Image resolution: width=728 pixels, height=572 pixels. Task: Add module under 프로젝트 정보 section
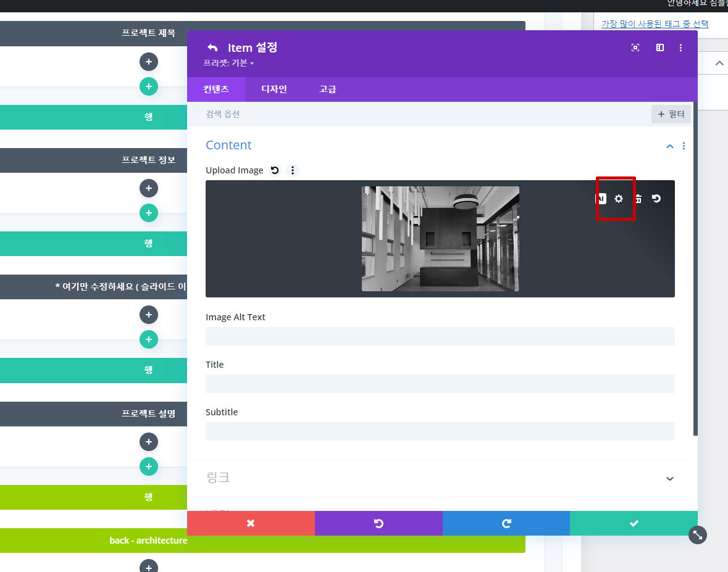149,188
